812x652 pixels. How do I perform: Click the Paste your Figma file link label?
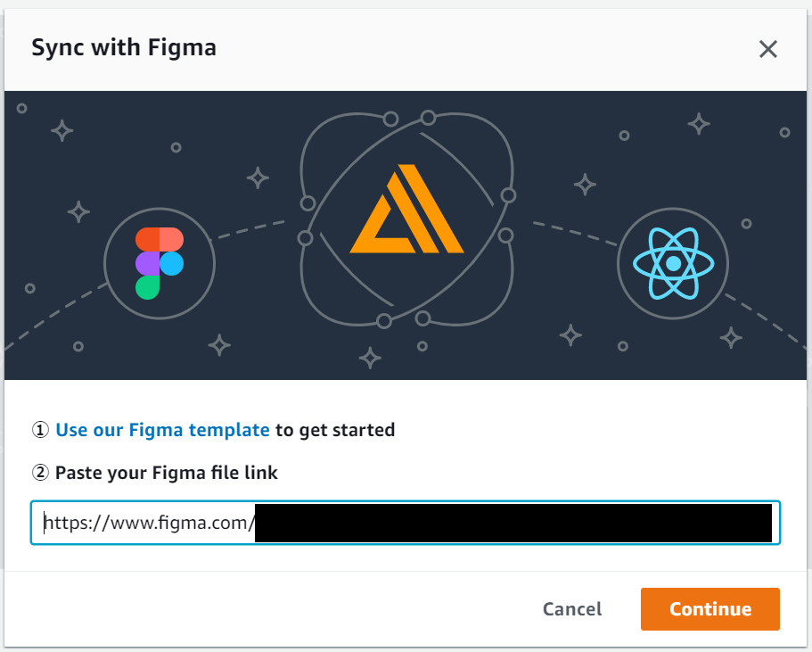166,473
